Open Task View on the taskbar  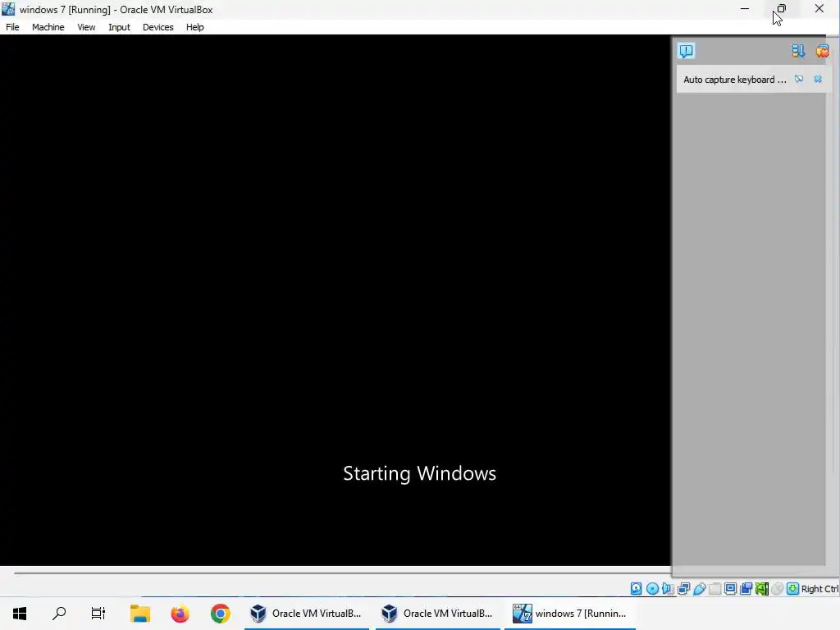98,614
